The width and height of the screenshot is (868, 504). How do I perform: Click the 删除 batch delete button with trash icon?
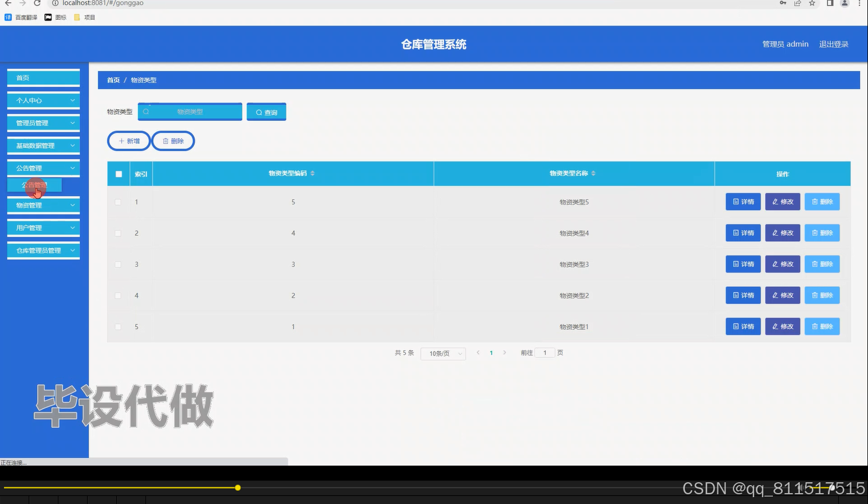173,140
